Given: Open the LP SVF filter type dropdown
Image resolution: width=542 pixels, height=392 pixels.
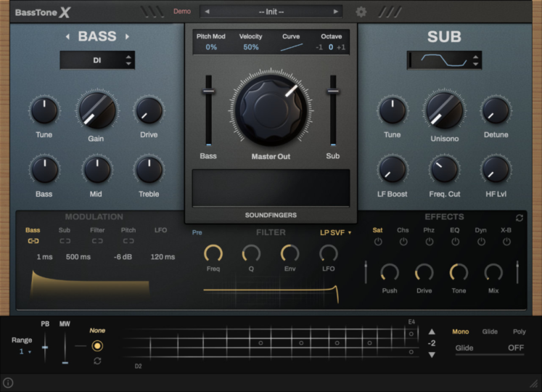Looking at the screenshot, I should coord(335,232).
